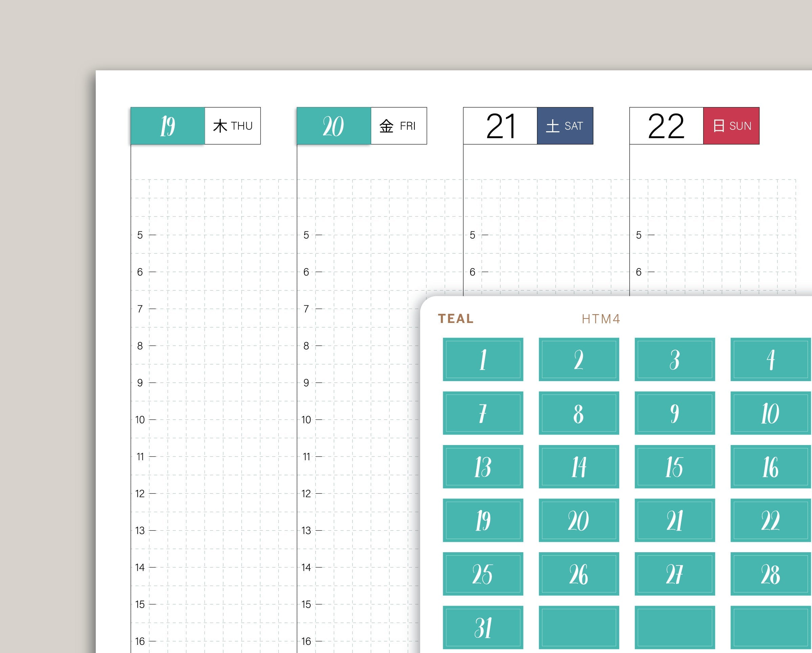Select the sticker numbered 31
The image size is (812, 653).
tap(483, 627)
